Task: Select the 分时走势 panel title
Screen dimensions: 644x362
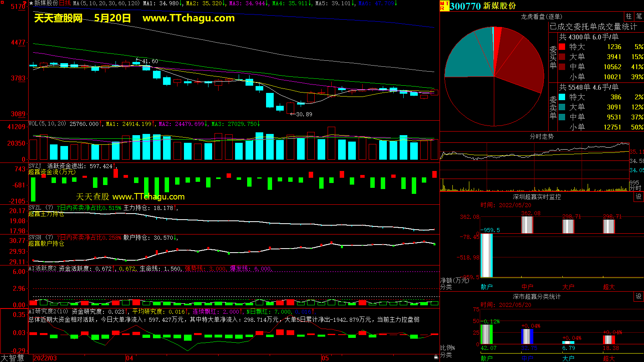Action: tap(541, 136)
